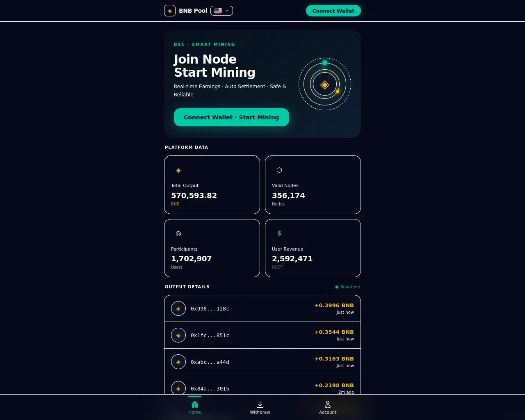
Task: Select address 0x1fc...851c
Action: click(210, 336)
